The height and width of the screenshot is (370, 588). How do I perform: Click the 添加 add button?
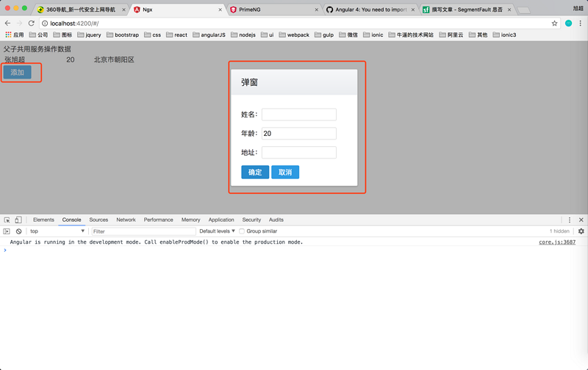17,72
